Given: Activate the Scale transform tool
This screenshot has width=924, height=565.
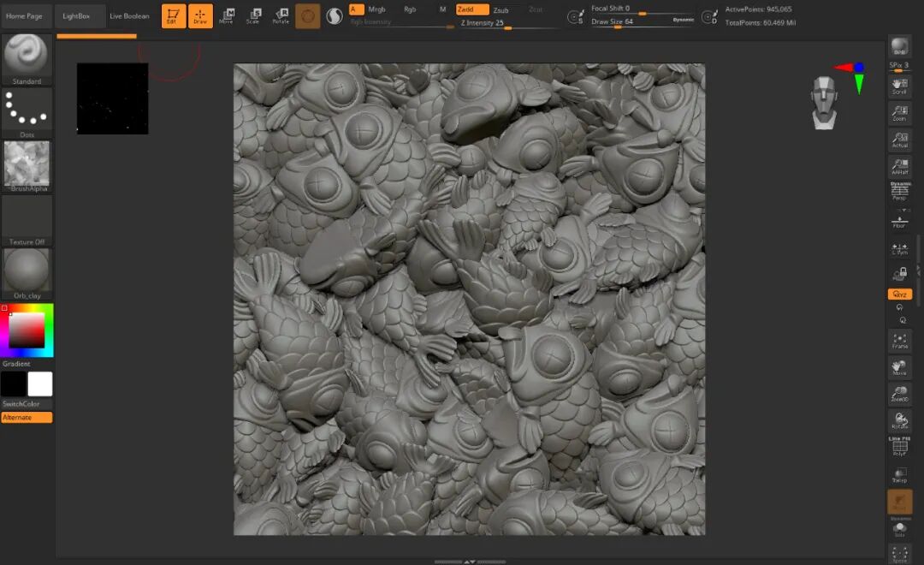Looking at the screenshot, I should (x=253, y=16).
